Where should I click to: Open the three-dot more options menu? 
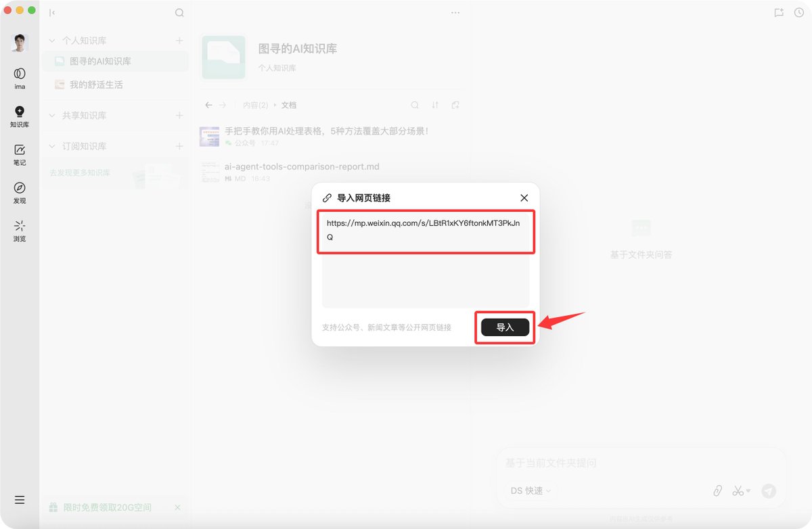click(x=455, y=12)
